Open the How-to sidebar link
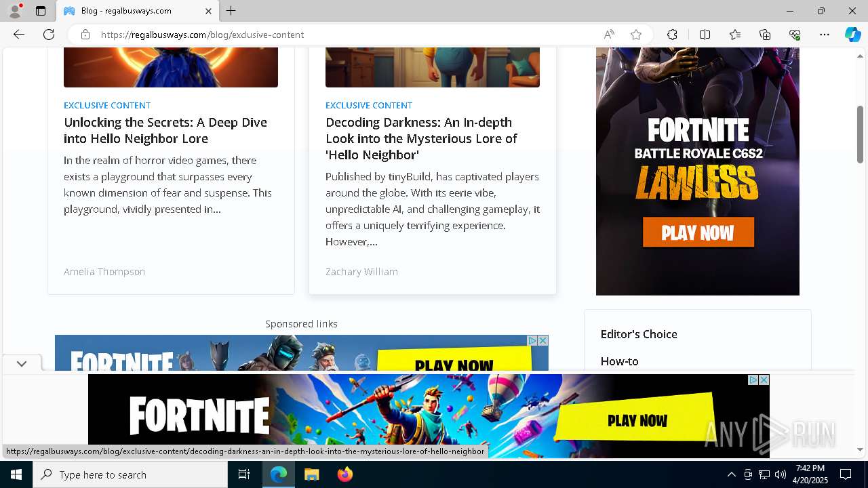This screenshot has width=868, height=488. click(x=619, y=361)
